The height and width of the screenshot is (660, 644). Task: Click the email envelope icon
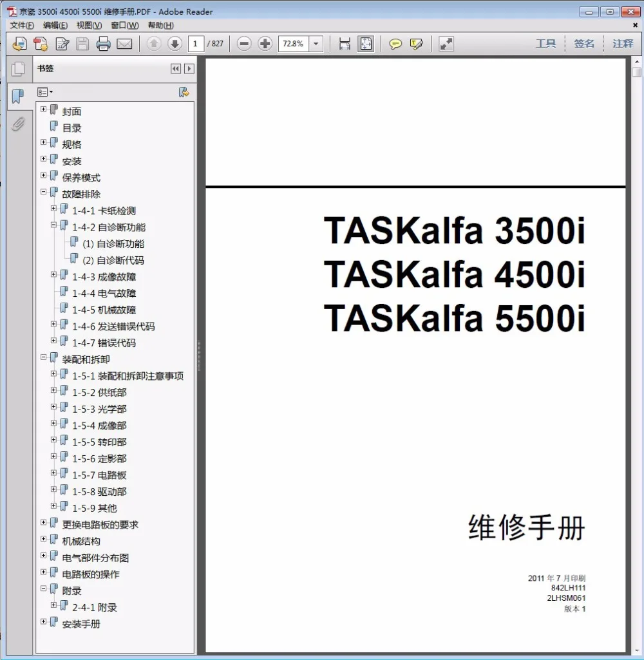tap(124, 44)
